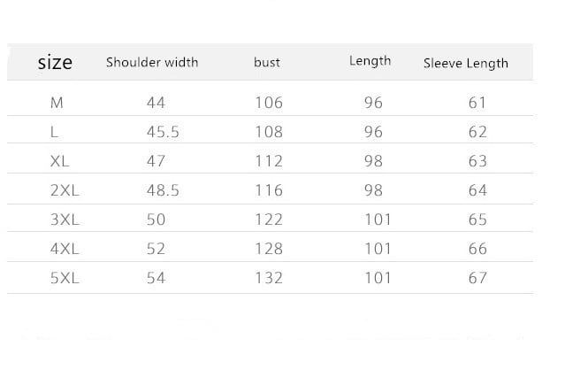Select the 4XL size row label
This screenshot has width=588, height=370.
tap(65, 249)
